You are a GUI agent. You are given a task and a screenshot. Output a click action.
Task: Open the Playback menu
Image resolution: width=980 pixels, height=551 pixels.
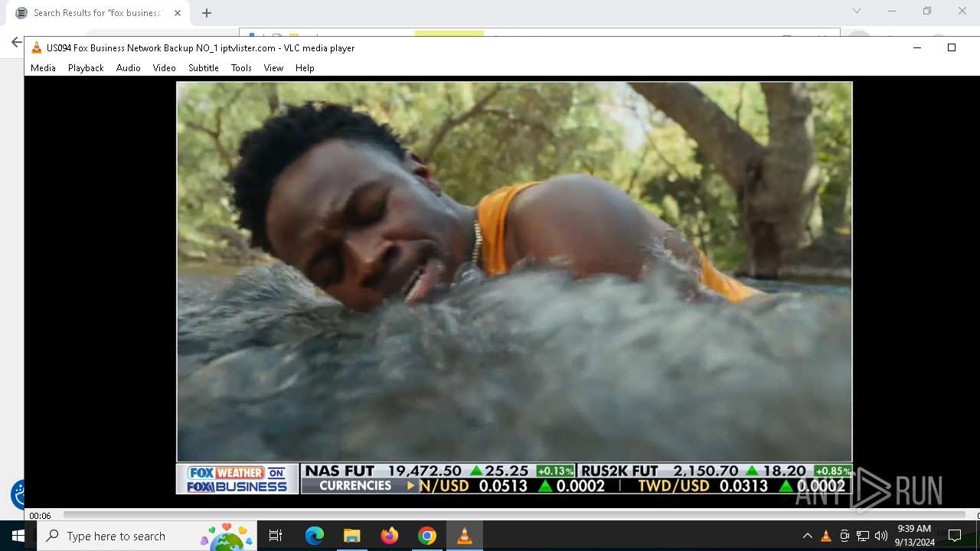point(86,68)
